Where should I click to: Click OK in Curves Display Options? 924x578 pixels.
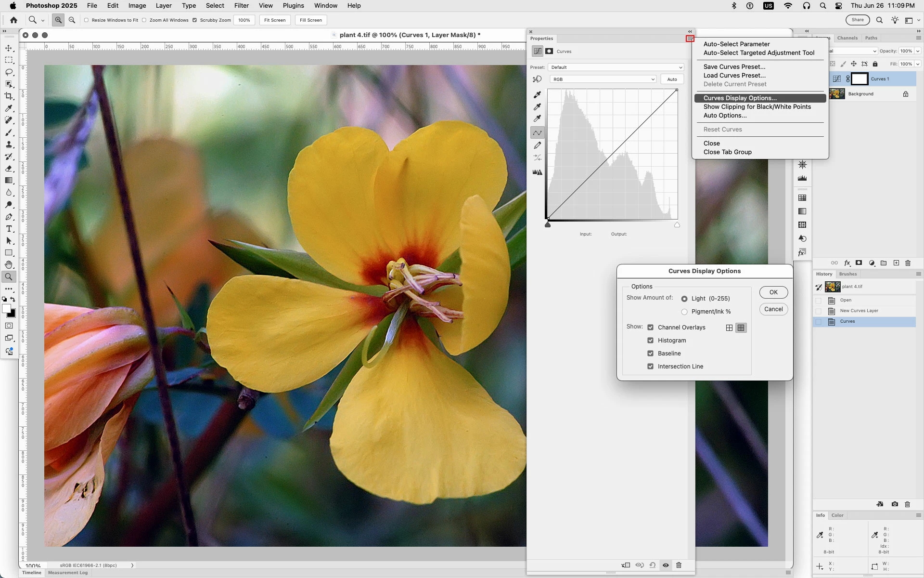[773, 292]
